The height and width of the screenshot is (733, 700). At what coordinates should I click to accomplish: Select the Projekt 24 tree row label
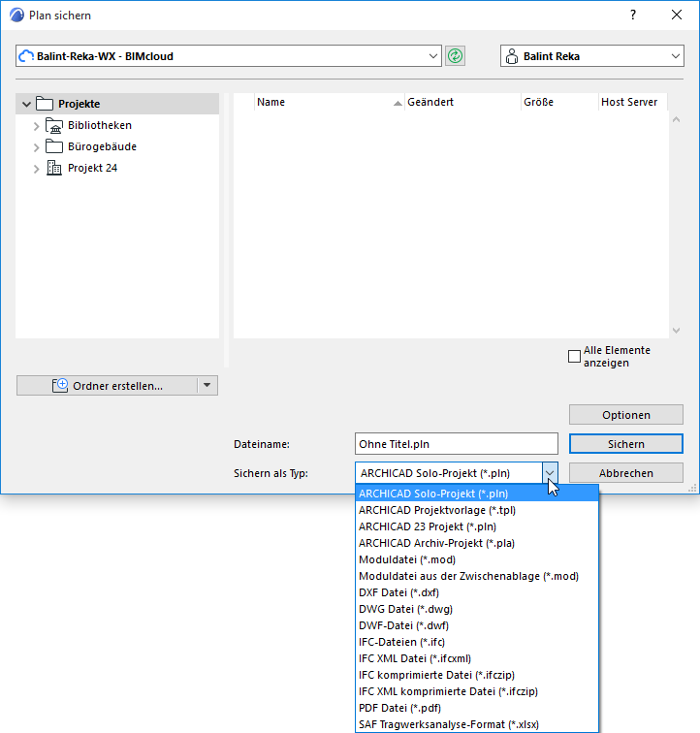pyautogui.click(x=92, y=168)
